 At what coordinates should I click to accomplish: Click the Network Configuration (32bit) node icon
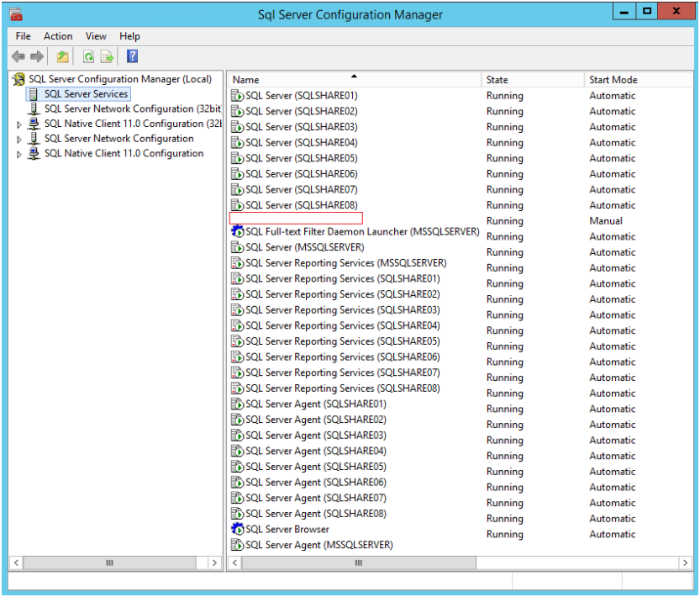[34, 108]
